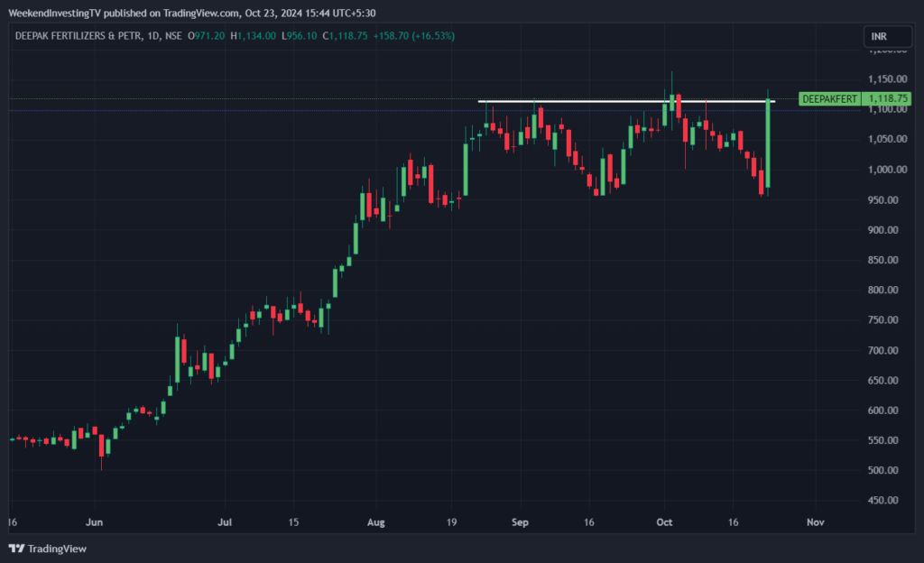Screen dimensions: 924x563
Task: Click the Sep label on the time axis
Action: click(521, 522)
